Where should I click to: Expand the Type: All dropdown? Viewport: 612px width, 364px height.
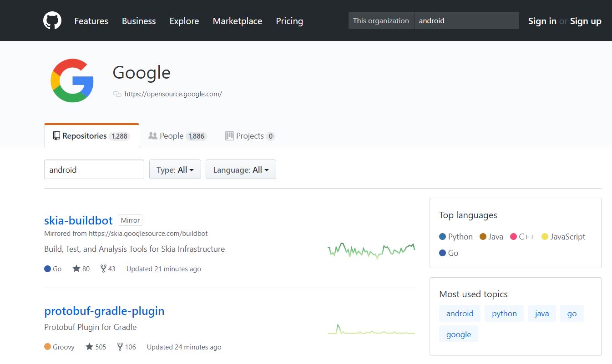(175, 170)
